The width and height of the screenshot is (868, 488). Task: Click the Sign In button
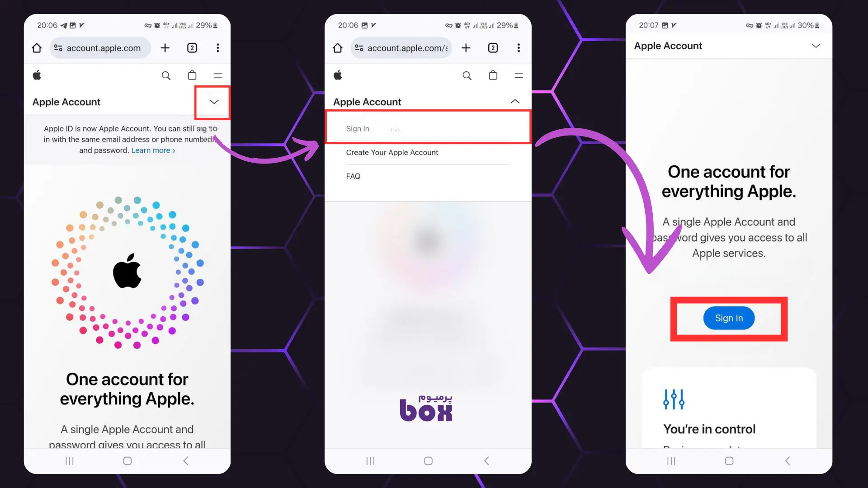click(728, 318)
